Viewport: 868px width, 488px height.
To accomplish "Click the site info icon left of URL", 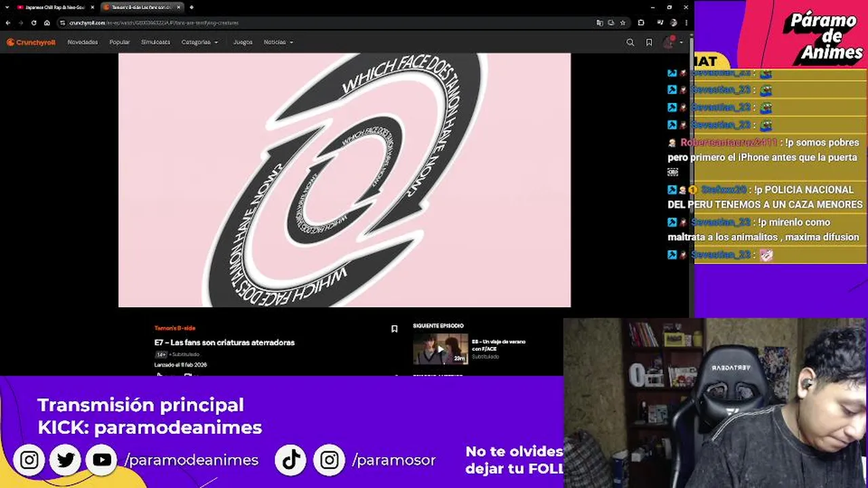I will tap(62, 22).
